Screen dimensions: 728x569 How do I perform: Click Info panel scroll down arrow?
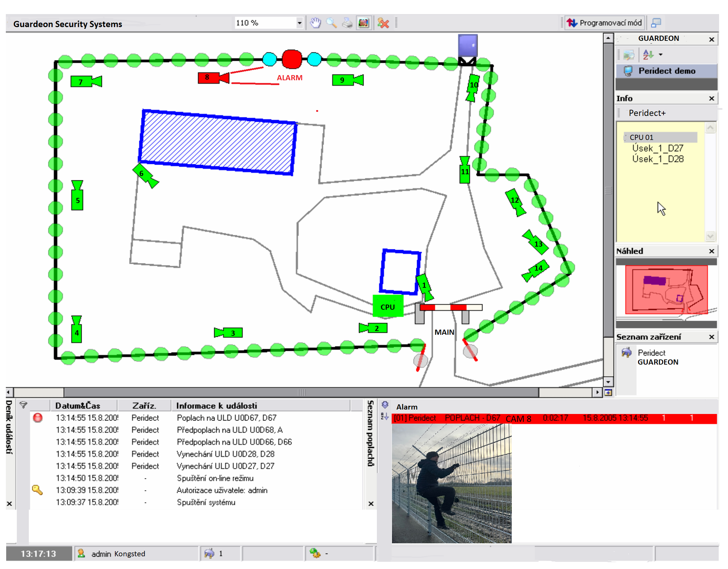[x=710, y=236]
